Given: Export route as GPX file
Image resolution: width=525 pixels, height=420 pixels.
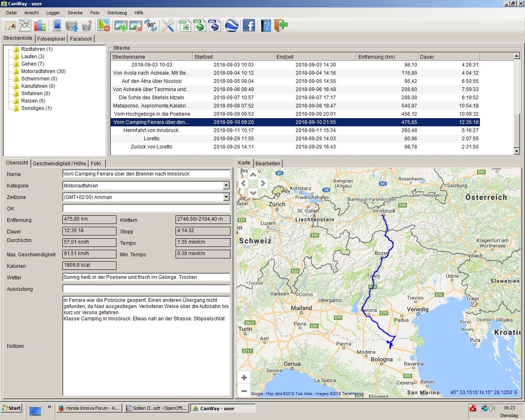Looking at the screenshot, I should click(200, 25).
